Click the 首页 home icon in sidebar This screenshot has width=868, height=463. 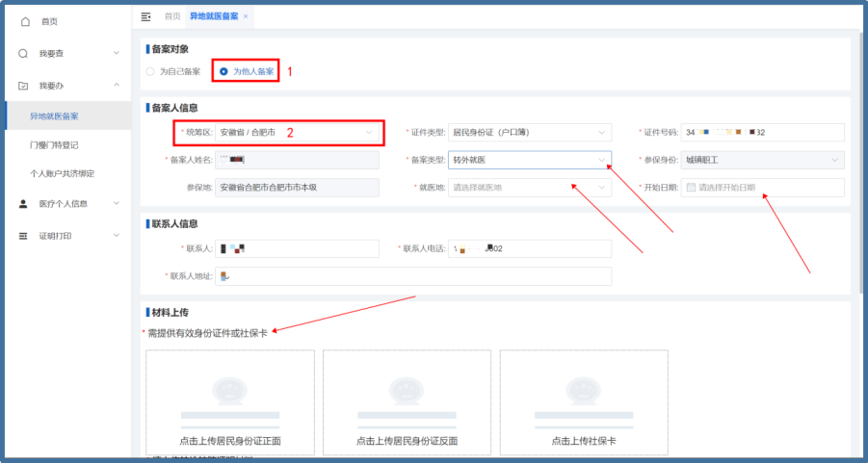click(x=24, y=21)
